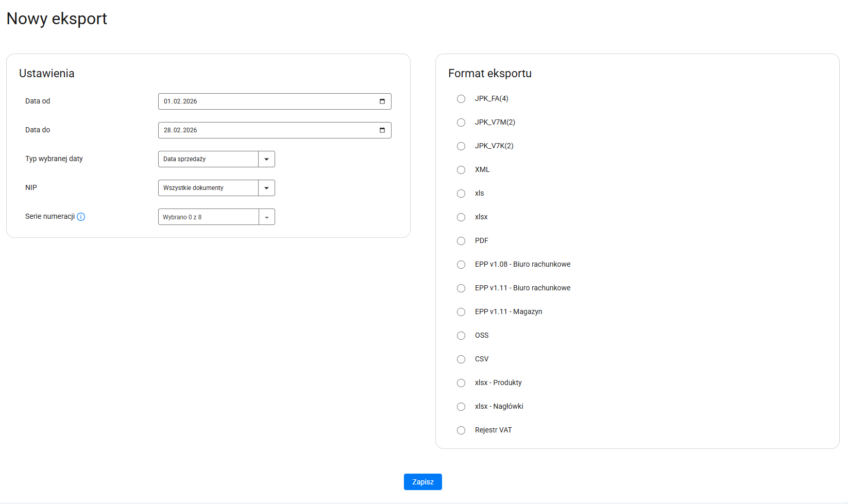Screen dimensions: 848x504
Task: Choose the Rejestr VAT option
Action: pos(461,430)
